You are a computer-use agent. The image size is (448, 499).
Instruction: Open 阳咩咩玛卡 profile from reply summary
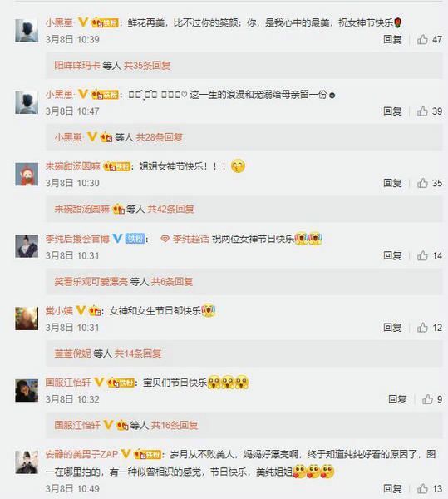pyautogui.click(x=77, y=66)
